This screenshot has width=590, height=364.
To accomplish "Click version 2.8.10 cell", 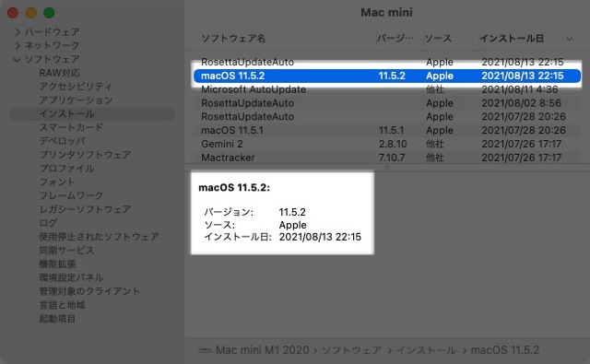I will [x=393, y=144].
